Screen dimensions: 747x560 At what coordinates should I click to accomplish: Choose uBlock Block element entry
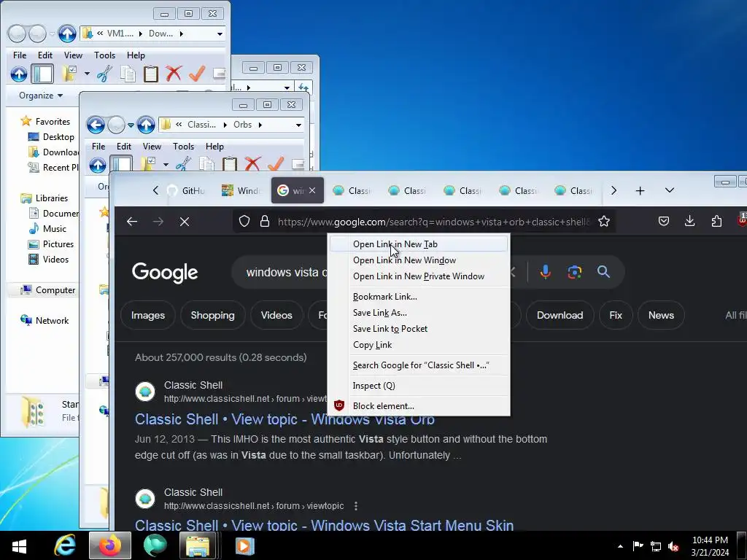(418, 406)
